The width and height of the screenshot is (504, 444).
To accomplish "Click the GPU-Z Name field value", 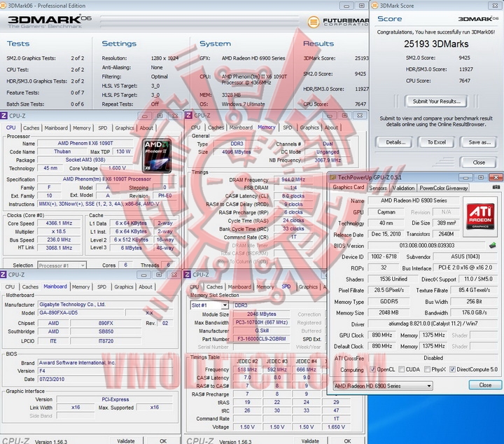I will click(414, 200).
